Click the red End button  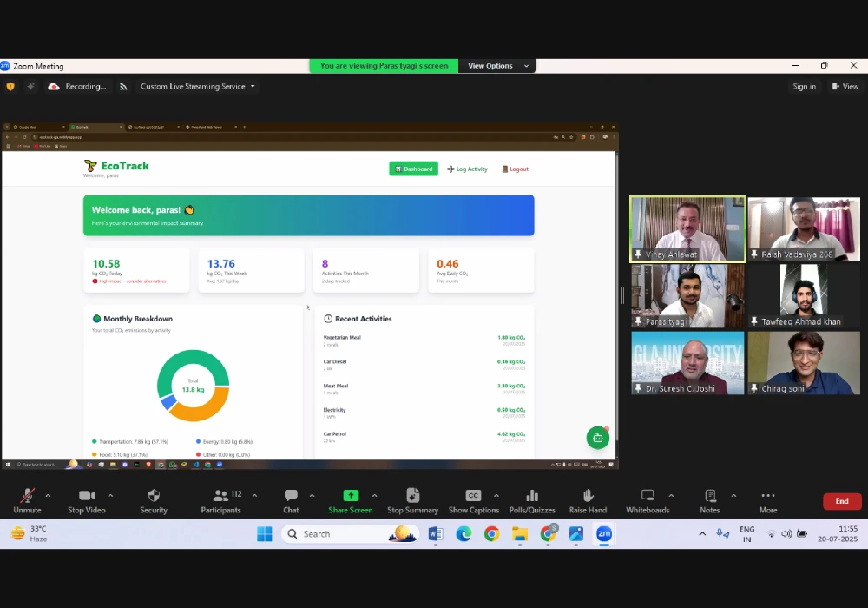tap(841, 501)
